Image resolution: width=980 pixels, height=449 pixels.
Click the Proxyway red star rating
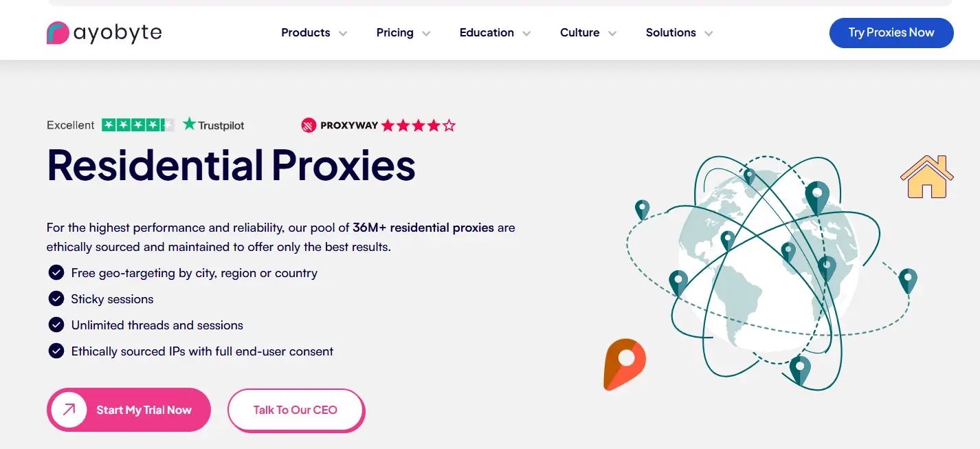point(419,125)
